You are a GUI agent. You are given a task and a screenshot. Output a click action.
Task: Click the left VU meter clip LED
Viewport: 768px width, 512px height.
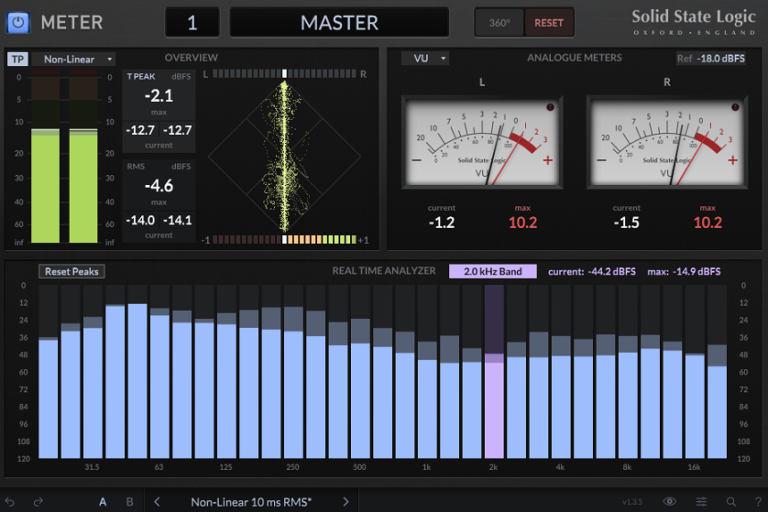pos(550,107)
